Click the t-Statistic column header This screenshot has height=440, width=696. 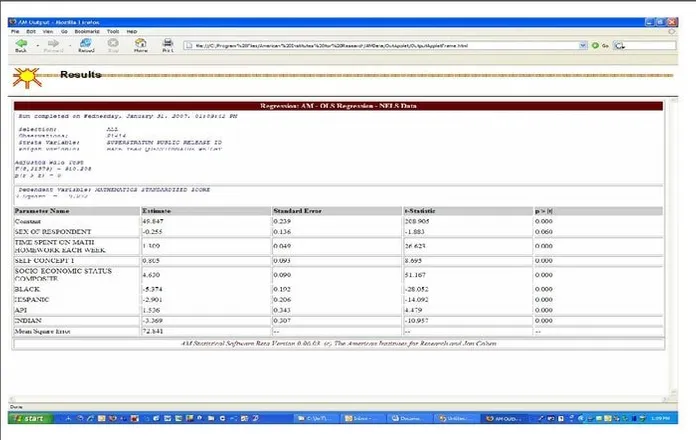pyautogui.click(x=419, y=211)
